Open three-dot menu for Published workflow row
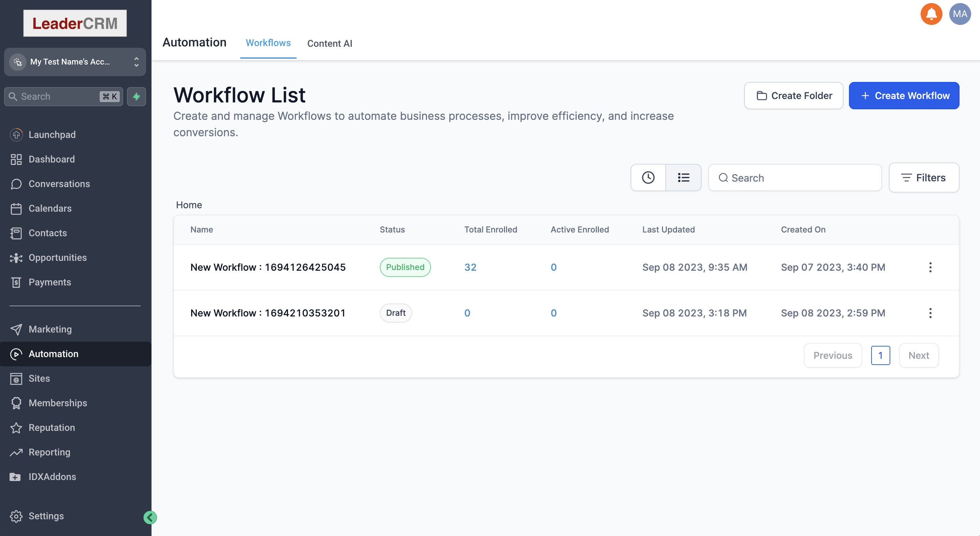 (x=930, y=267)
